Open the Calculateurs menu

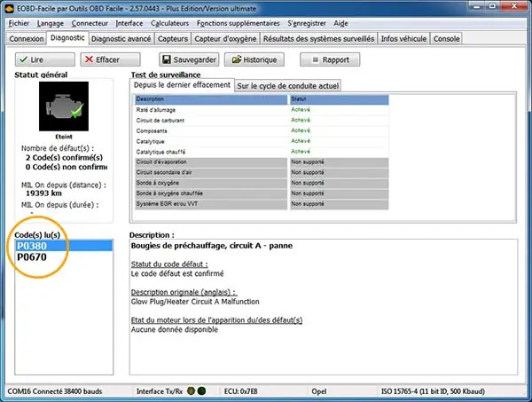coord(174,23)
